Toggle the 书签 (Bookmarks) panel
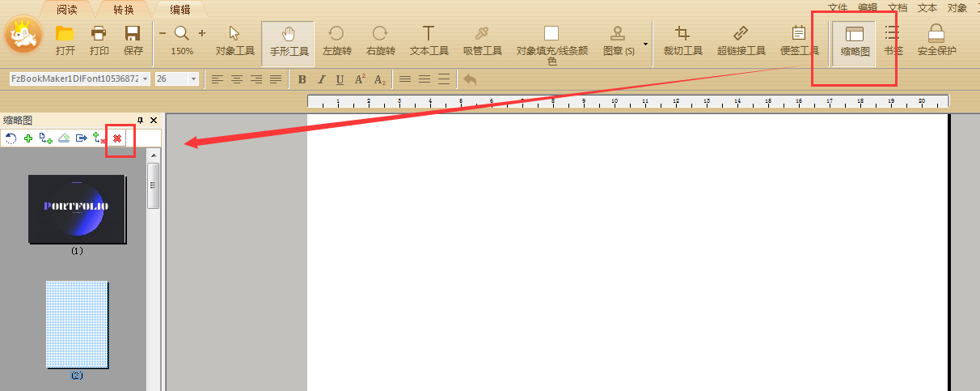Image resolution: width=980 pixels, height=391 pixels. (x=893, y=41)
